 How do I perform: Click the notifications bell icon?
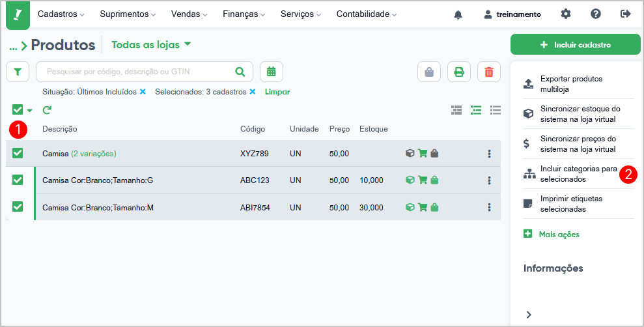458,14
